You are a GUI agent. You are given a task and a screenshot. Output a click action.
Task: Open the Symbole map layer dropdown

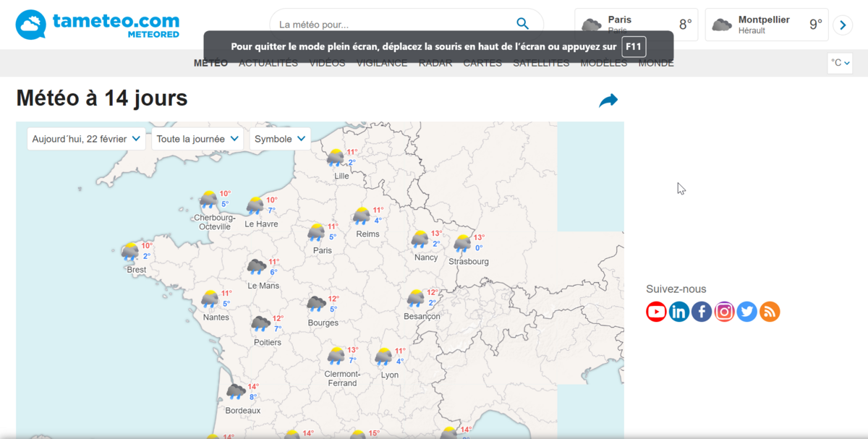pos(280,139)
